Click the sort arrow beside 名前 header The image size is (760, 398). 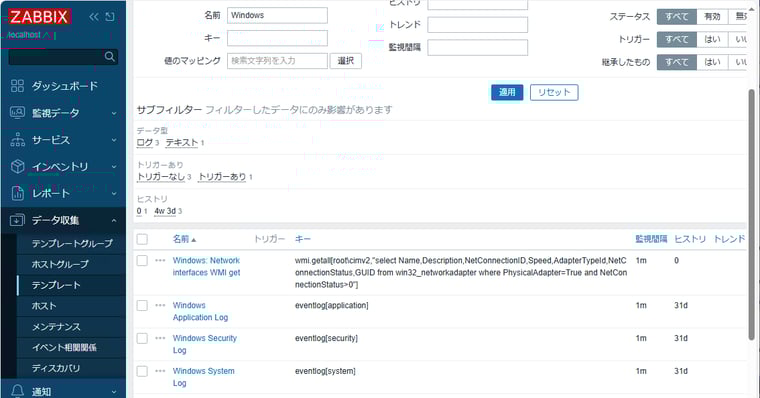pos(194,239)
